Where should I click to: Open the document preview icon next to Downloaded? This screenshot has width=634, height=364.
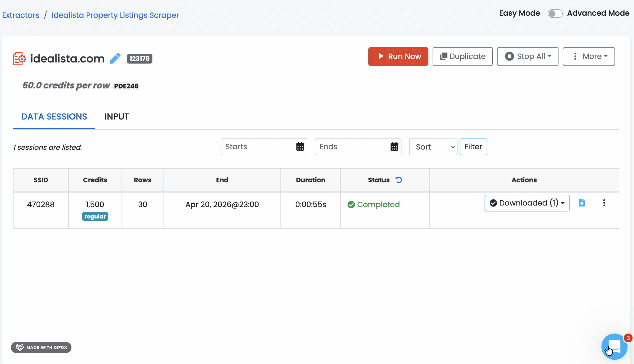[x=582, y=203]
